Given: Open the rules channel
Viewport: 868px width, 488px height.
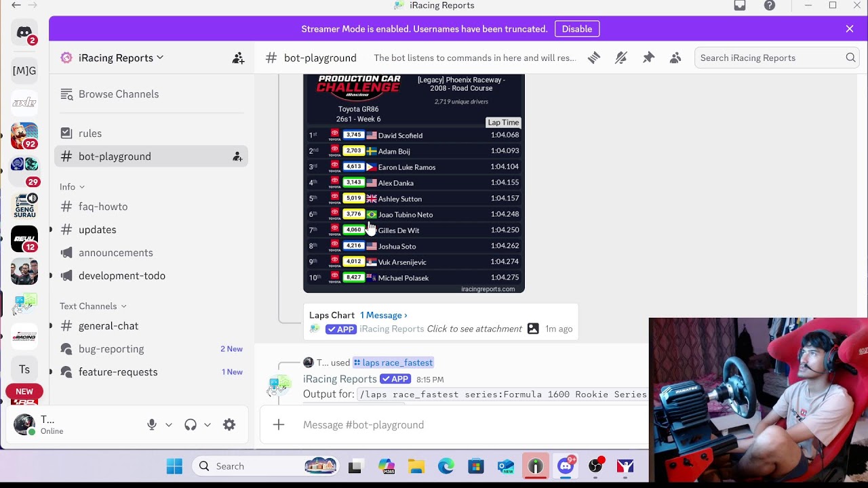Looking at the screenshot, I should point(151,134).
